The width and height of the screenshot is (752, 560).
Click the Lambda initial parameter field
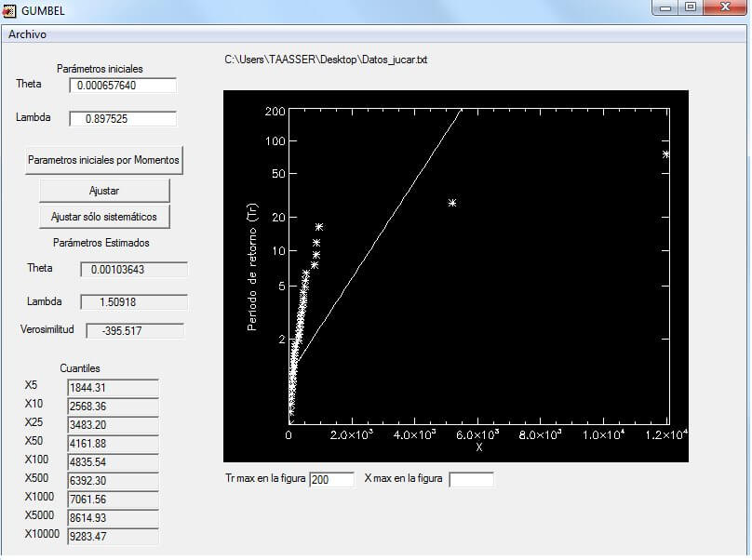tap(122, 119)
